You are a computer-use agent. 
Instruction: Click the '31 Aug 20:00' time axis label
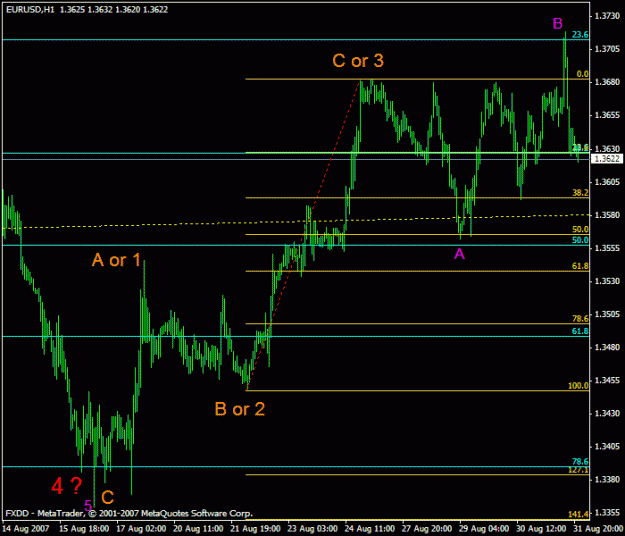click(598, 529)
